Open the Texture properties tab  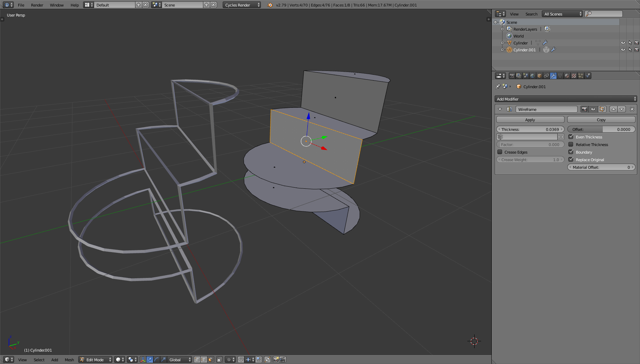coord(574,76)
